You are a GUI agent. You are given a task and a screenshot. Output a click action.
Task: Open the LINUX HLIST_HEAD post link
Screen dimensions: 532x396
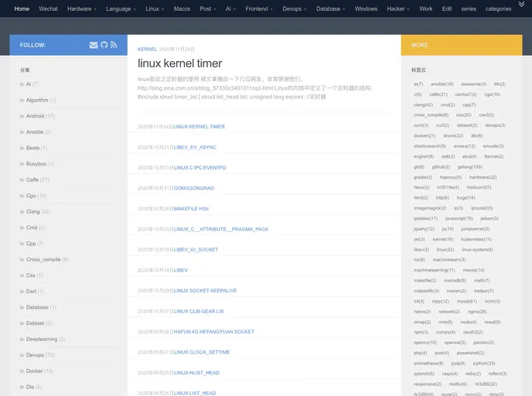(x=196, y=373)
